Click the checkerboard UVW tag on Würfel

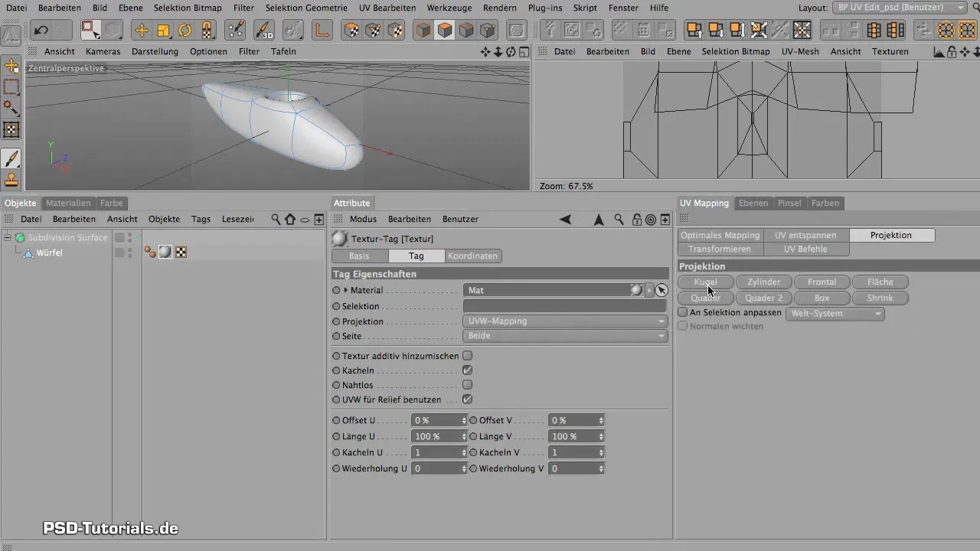point(181,253)
